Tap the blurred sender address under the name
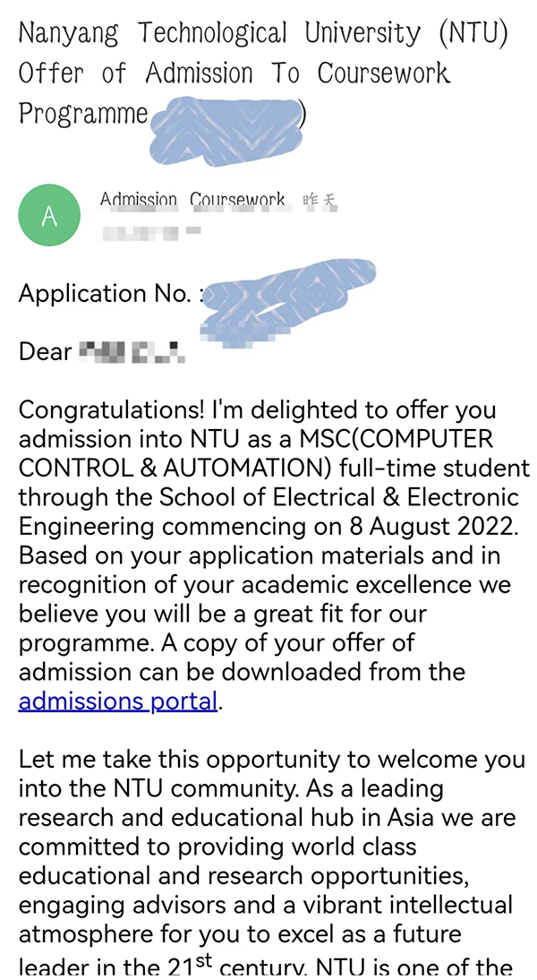Viewport: 537px width, 980px height. pyautogui.click(x=150, y=232)
